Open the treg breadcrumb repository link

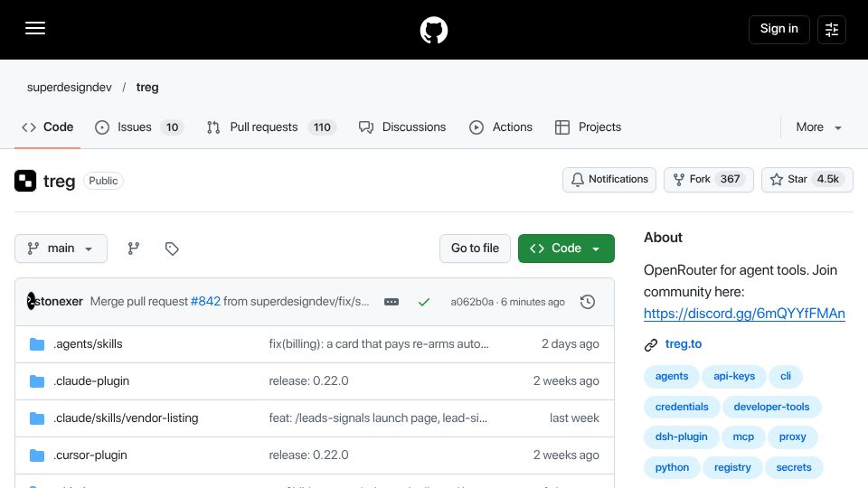[147, 88]
